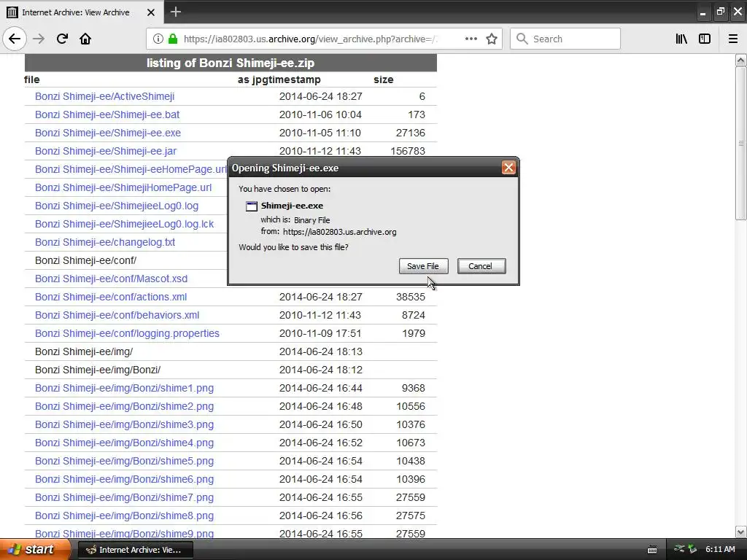Click the 'Bonzi Shimeji-ee/img/Bonzi/' row text

point(98,370)
